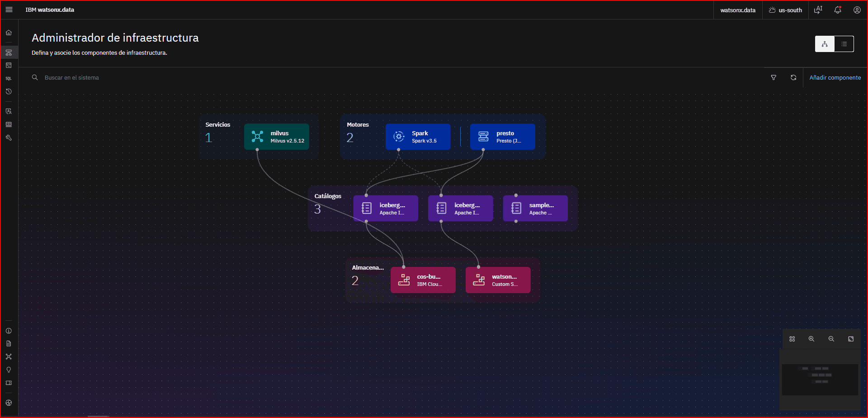Open the notifications bell
This screenshot has width=868, height=418.
pos(838,9)
